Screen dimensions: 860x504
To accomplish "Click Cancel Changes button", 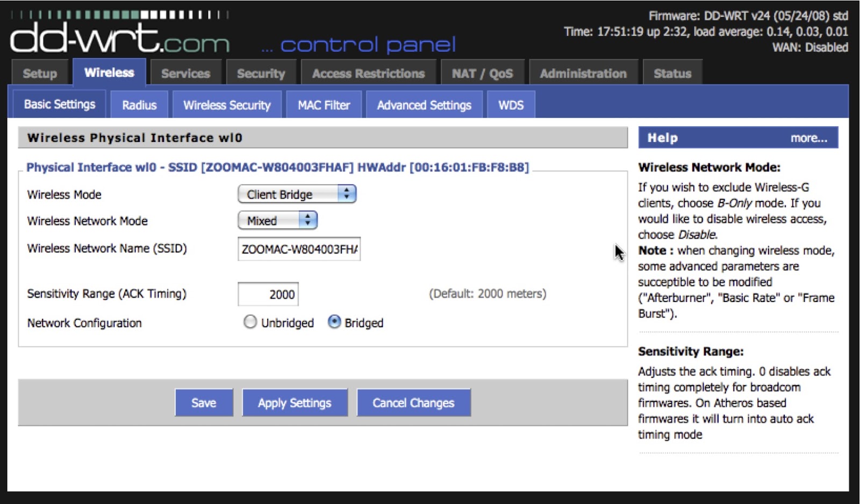I will pyautogui.click(x=413, y=403).
